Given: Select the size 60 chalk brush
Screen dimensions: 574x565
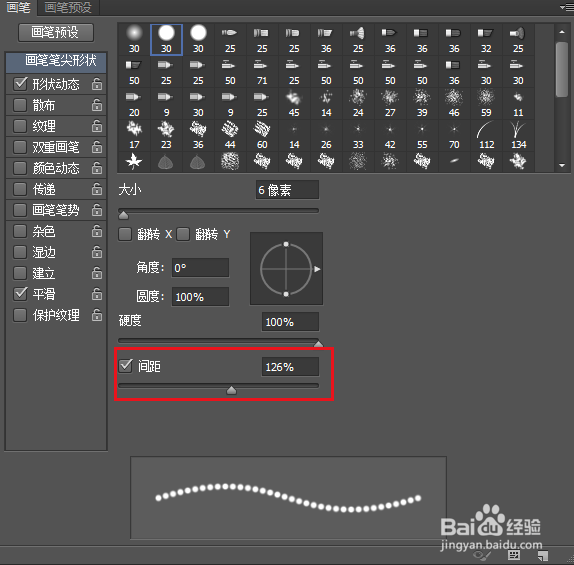Looking at the screenshot, I should [262, 136].
